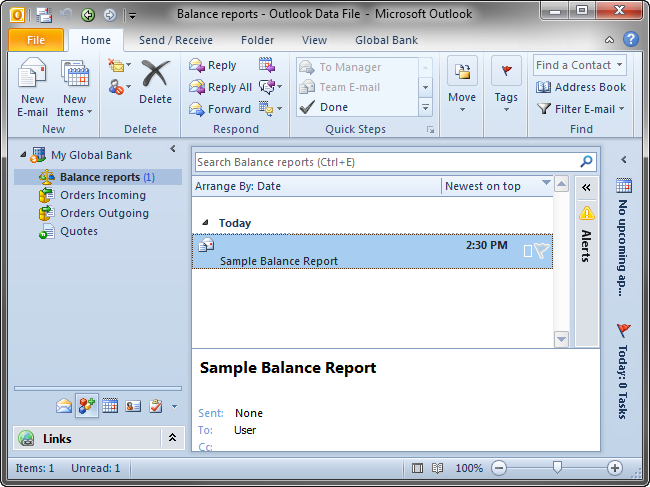The height and width of the screenshot is (487, 650).
Task: Click the Forward icon
Action: (x=197, y=109)
